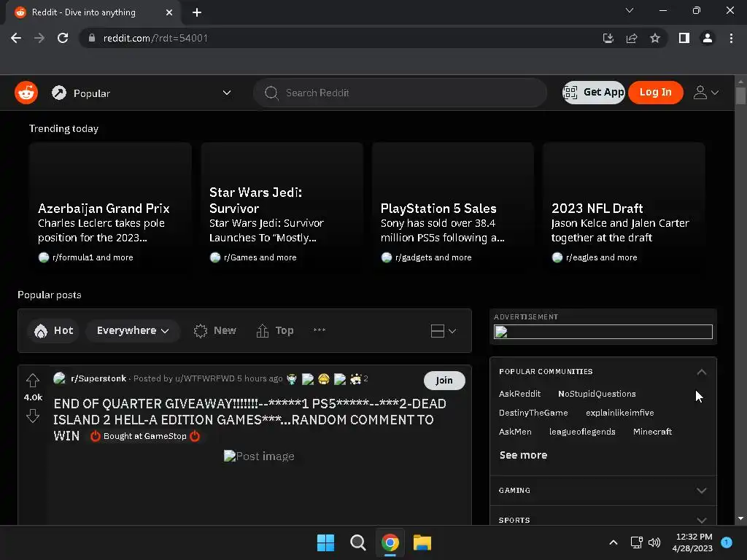View site information lock icon
The height and width of the screenshot is (560, 747).
click(92, 38)
